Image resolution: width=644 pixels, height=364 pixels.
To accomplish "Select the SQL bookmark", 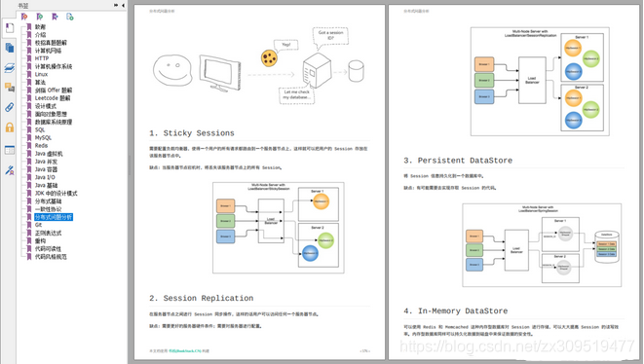I will [x=40, y=129].
